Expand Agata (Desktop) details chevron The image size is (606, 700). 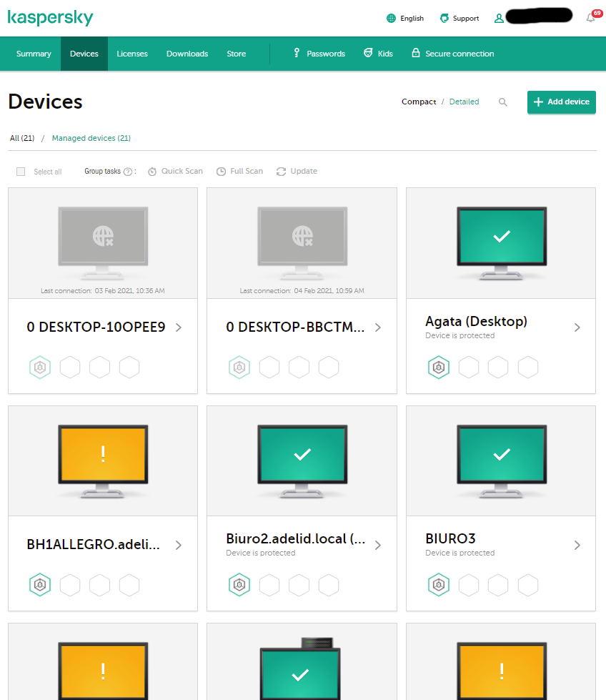pos(577,327)
